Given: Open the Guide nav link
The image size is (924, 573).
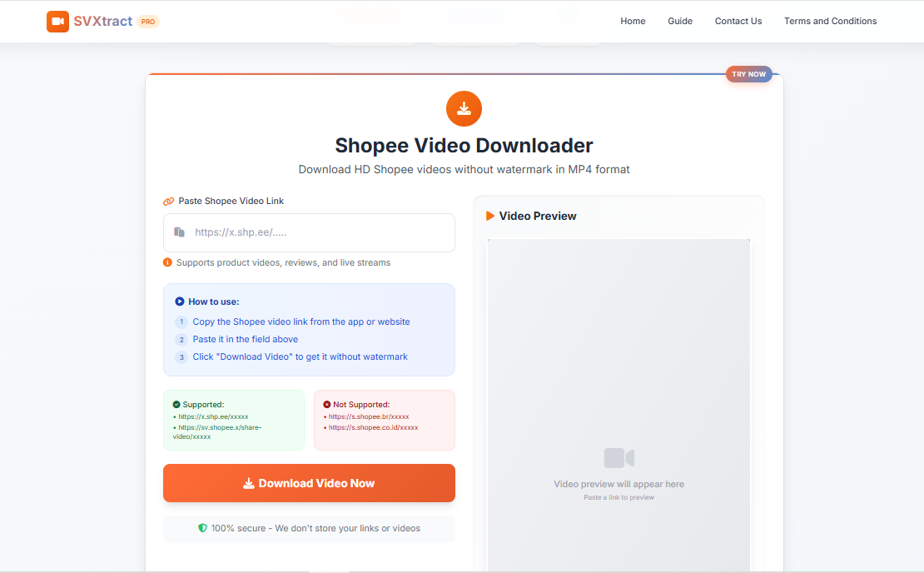Looking at the screenshot, I should tap(680, 21).
